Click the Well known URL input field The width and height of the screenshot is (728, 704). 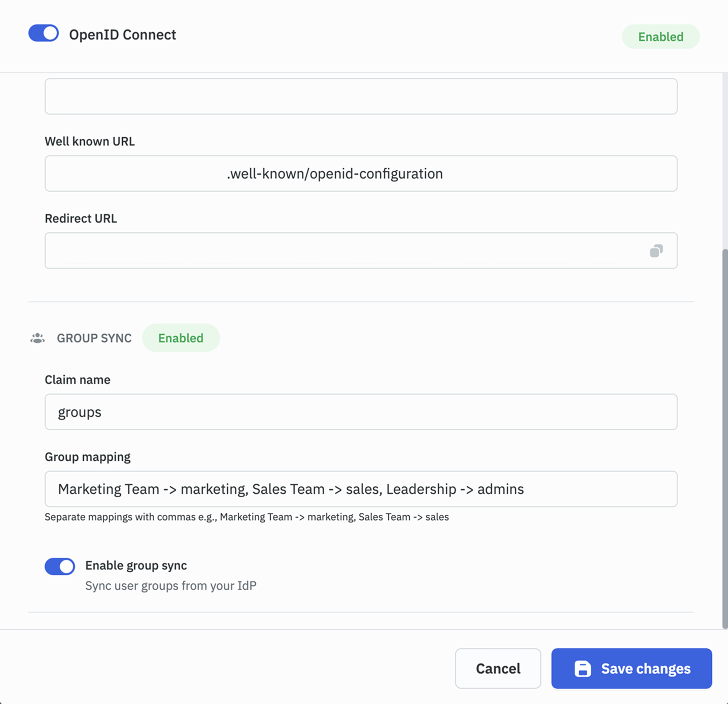click(361, 173)
